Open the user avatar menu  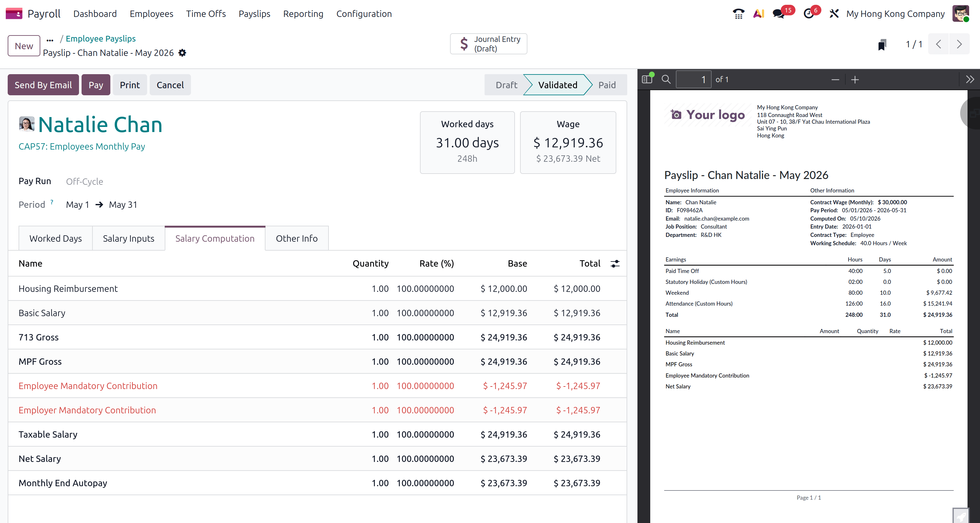click(x=961, y=14)
